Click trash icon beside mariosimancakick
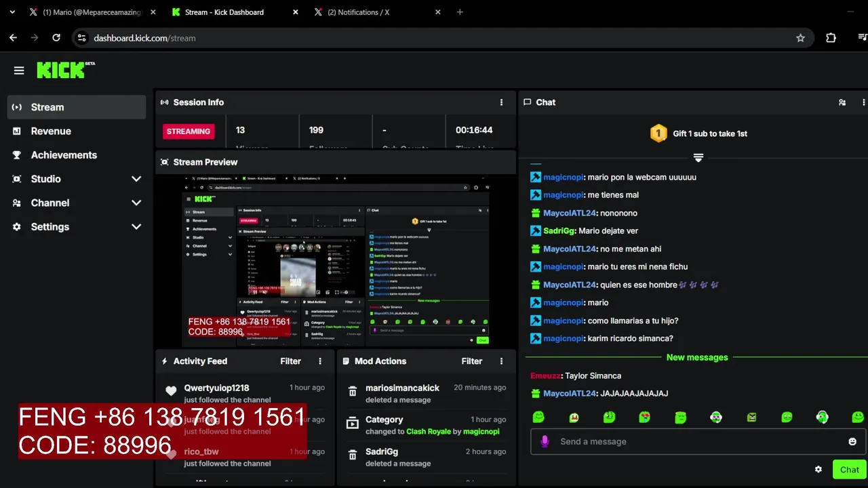 click(353, 392)
